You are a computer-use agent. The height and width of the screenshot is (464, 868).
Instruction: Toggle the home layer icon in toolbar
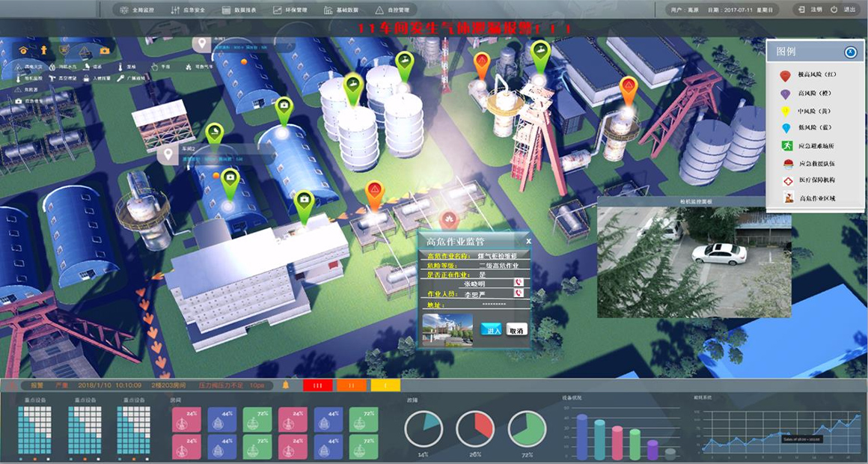(x=24, y=50)
